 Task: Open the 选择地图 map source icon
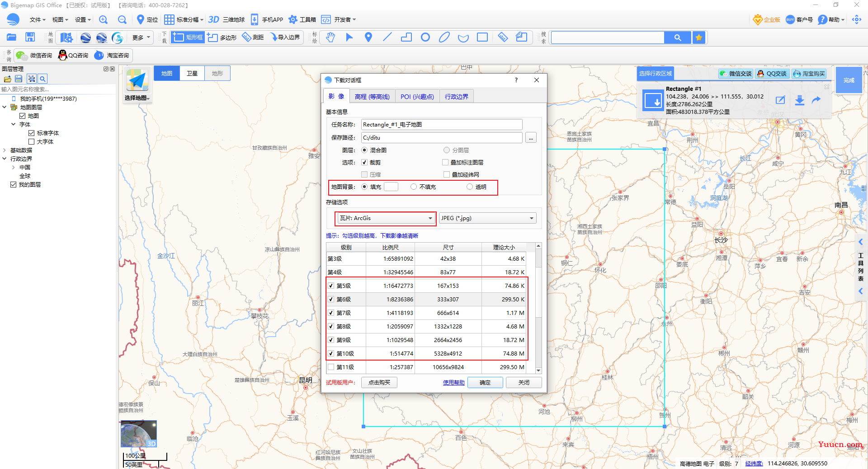137,85
